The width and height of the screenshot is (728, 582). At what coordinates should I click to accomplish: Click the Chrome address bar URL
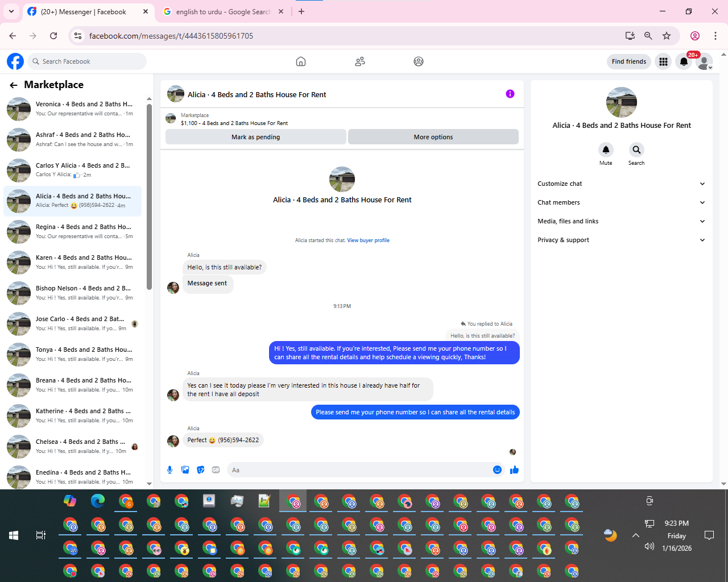[x=171, y=36]
